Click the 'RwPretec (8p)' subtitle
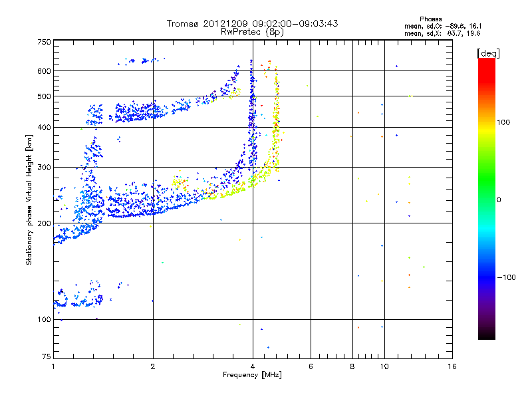Image resolution: width=532 pixels, height=399 pixels. tap(252, 32)
